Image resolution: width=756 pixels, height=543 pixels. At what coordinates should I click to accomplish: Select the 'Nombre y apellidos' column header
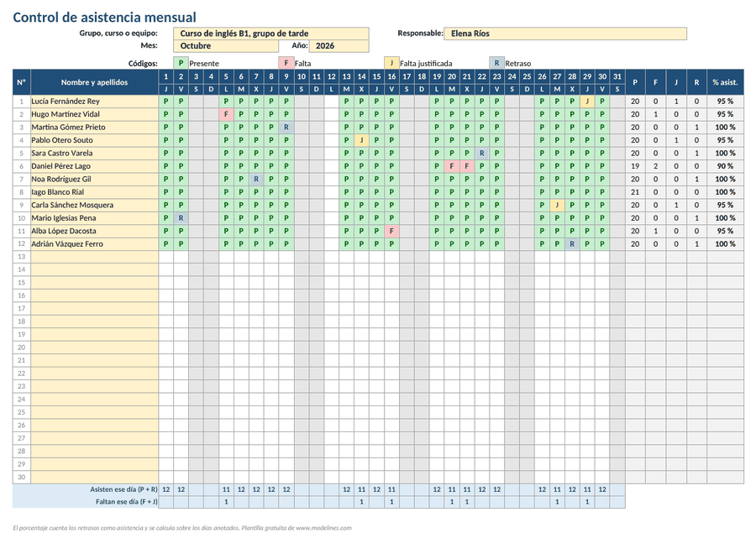[x=94, y=82]
